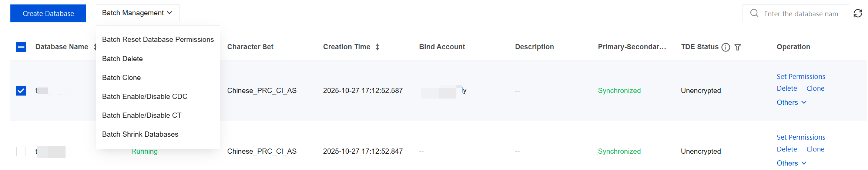868x170 pixels.
Task: Expand Others menu in first row
Action: pyautogui.click(x=791, y=103)
